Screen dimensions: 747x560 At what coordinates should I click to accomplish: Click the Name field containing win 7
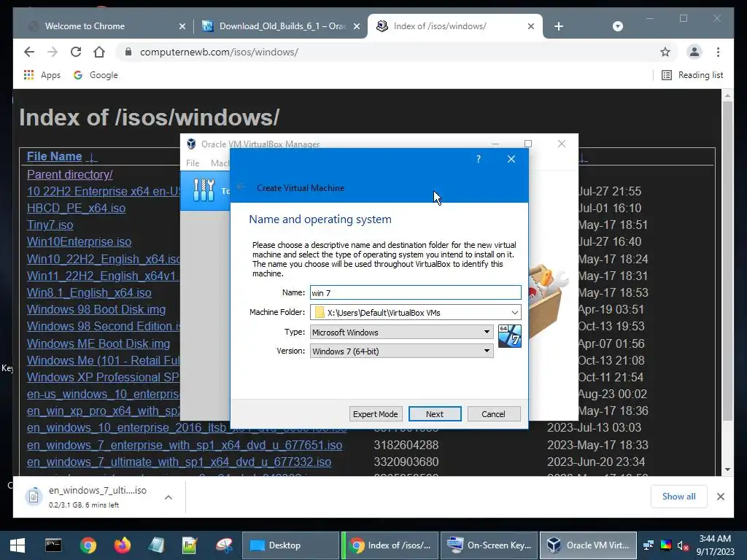(x=415, y=293)
